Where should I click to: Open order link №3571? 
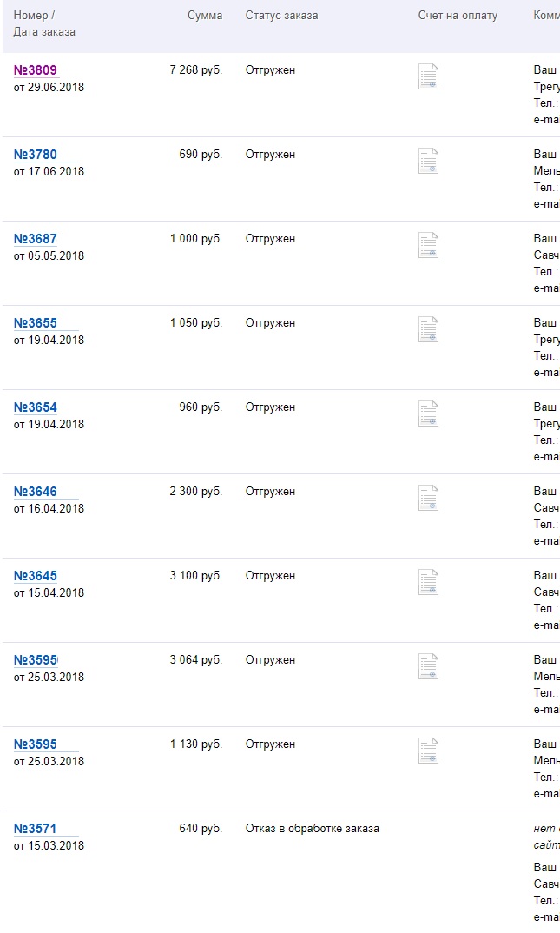pos(35,829)
